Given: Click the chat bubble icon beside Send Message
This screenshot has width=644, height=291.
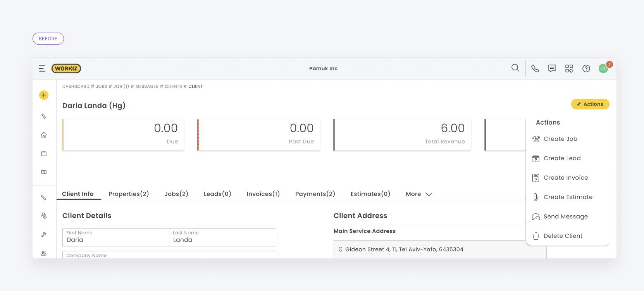Looking at the screenshot, I should (x=536, y=217).
